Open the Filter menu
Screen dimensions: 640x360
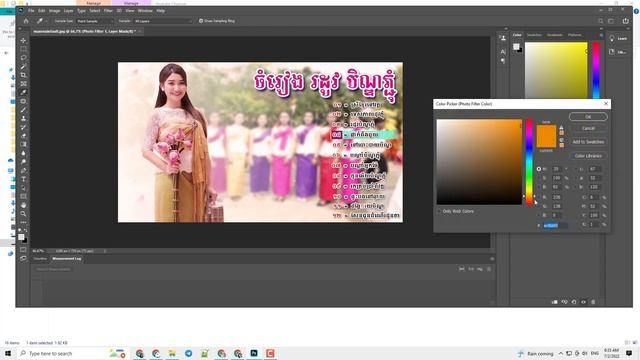point(108,11)
